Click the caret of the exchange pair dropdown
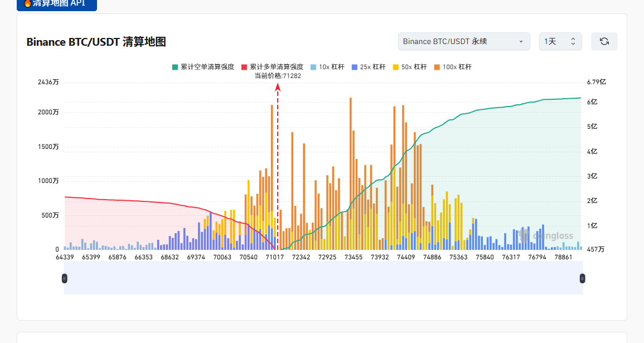The image size is (644, 343). [521, 42]
